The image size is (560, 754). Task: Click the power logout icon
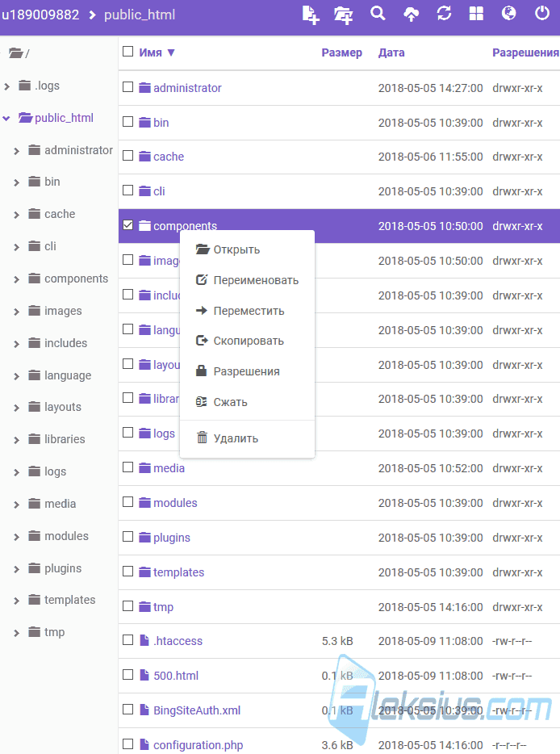point(542,13)
